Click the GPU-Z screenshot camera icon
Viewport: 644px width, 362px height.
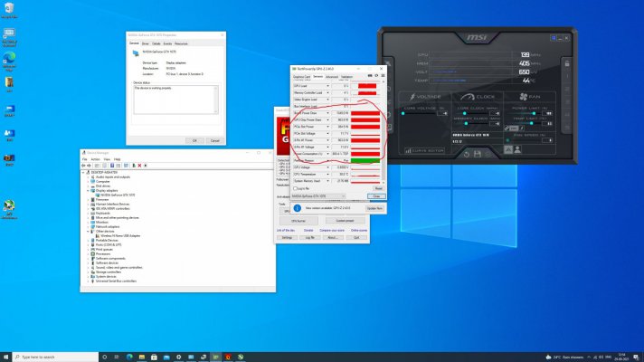370,76
